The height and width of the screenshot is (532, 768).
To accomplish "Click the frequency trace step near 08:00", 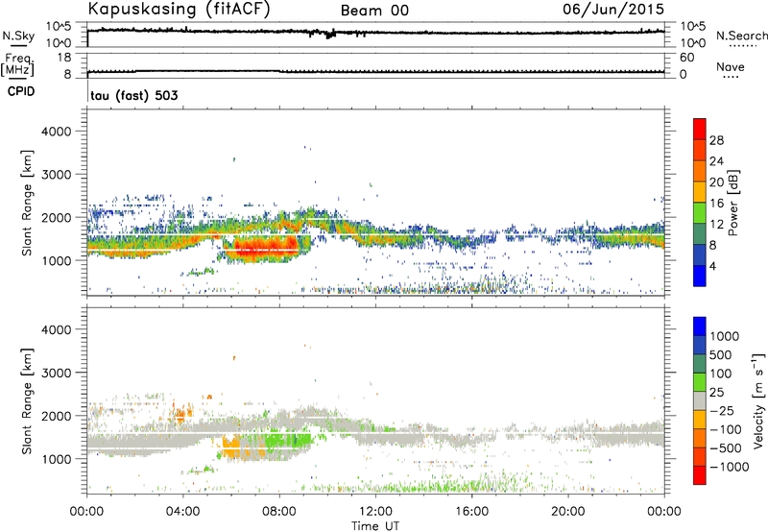I will (280, 71).
